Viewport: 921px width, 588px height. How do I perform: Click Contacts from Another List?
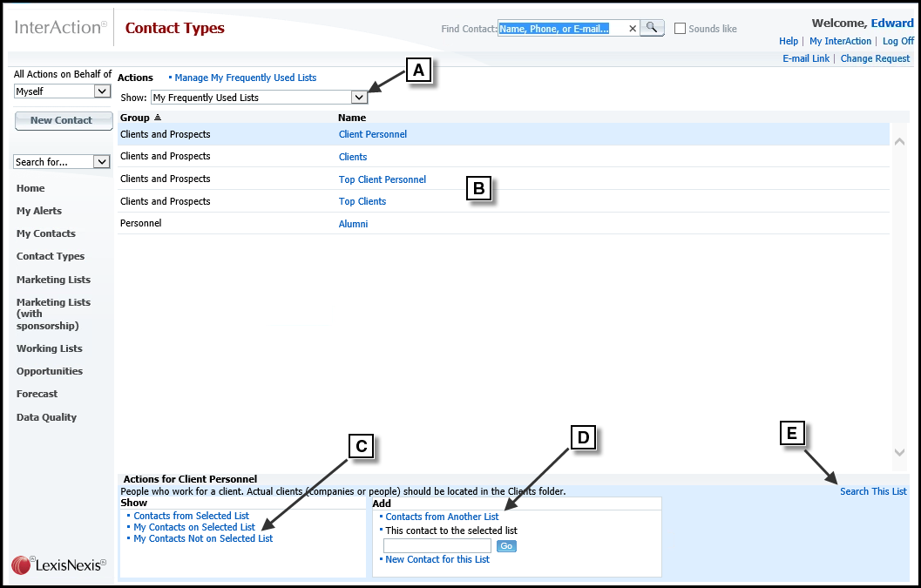442,516
